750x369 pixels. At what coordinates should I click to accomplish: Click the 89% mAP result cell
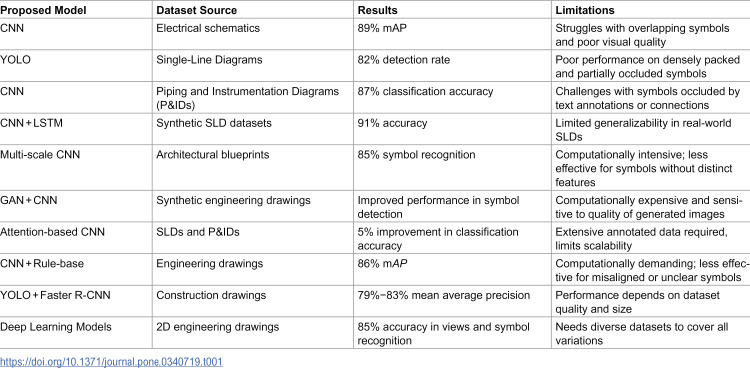tap(452, 34)
